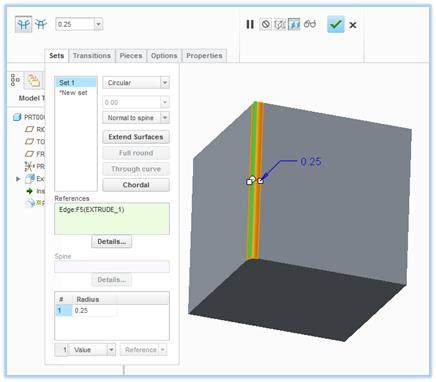This screenshot has width=436, height=382.
Task: Open the Sets tab
Action: click(57, 56)
